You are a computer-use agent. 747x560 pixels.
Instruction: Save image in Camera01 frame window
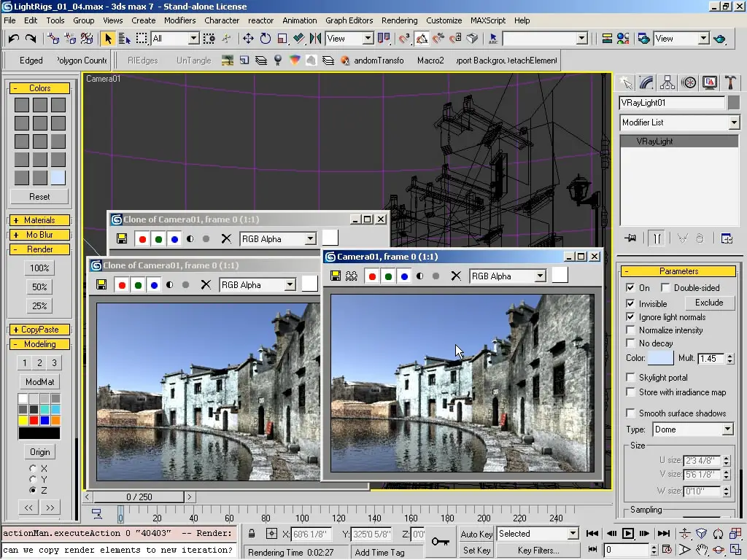[x=336, y=276]
